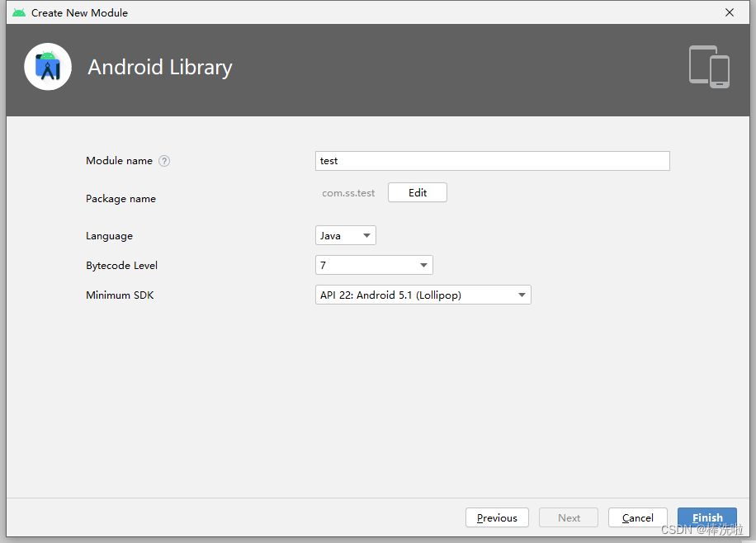Click the Minimum SDK label
The height and width of the screenshot is (543, 756).
[120, 295]
